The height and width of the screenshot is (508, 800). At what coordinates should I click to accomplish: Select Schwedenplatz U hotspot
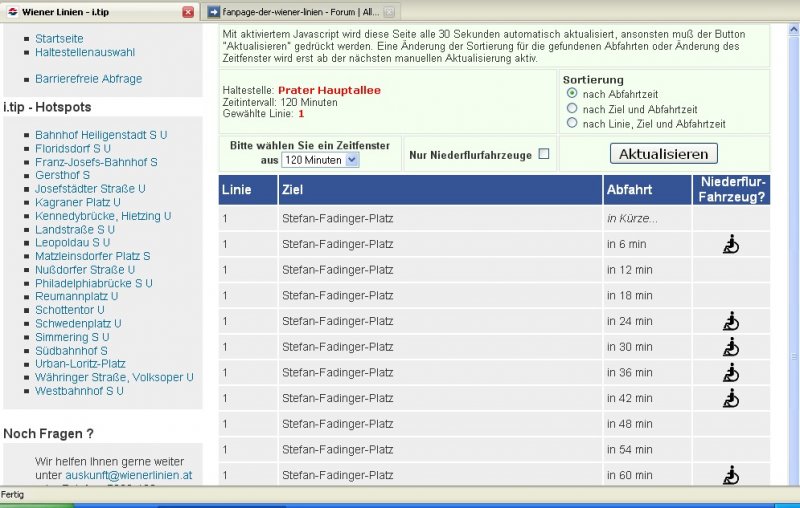coord(77,324)
